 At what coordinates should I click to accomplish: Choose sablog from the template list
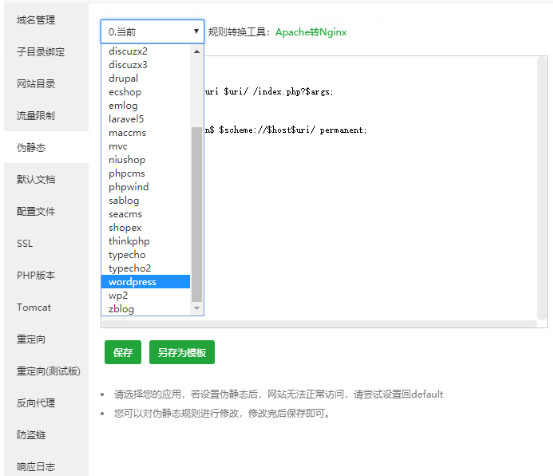pos(146,200)
